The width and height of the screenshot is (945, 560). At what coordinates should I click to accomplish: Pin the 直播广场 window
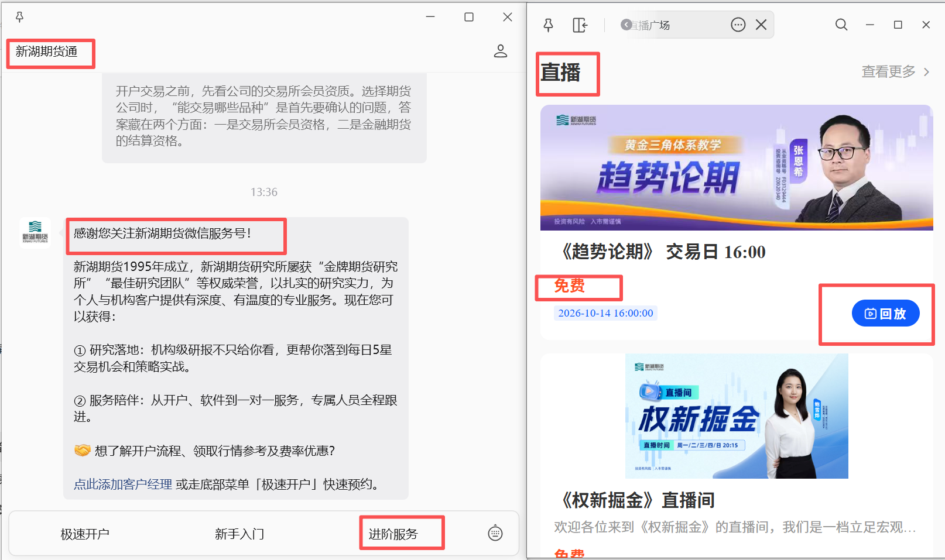pos(548,25)
